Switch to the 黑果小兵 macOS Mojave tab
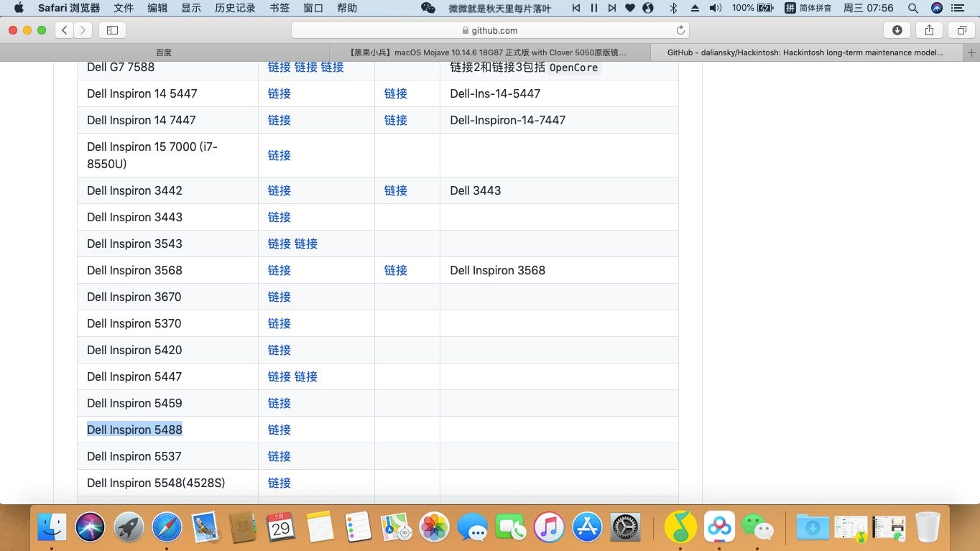Viewport: 980px width, 551px height. (x=489, y=52)
